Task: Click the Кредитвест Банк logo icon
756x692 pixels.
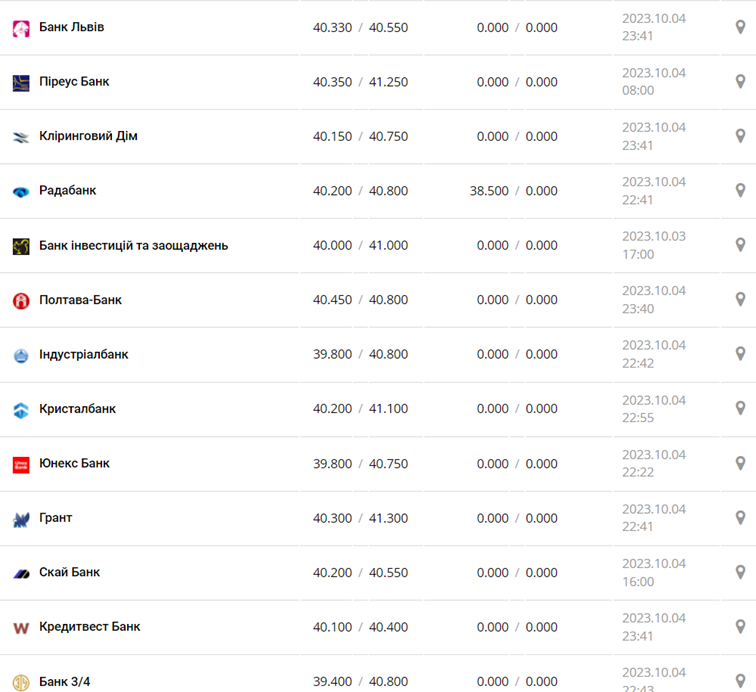Action: tap(21, 628)
